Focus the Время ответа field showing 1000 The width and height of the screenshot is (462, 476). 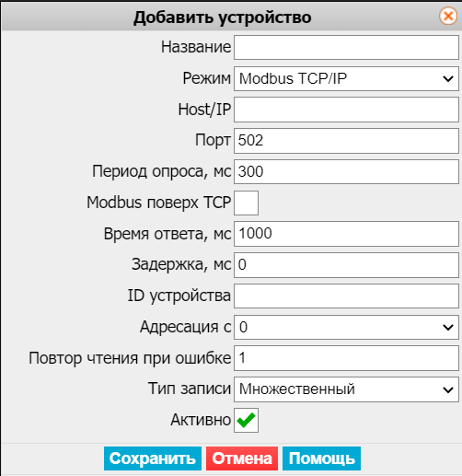pyautogui.click(x=346, y=234)
